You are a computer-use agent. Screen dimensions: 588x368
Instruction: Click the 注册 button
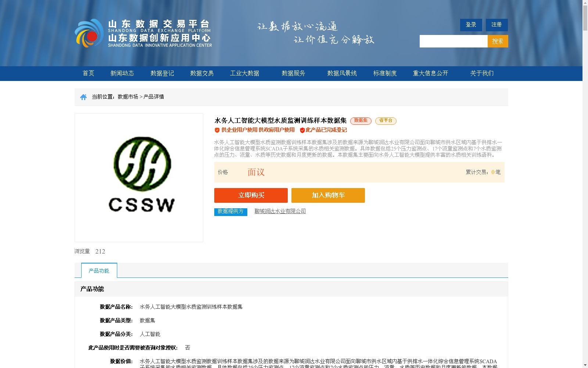[497, 25]
